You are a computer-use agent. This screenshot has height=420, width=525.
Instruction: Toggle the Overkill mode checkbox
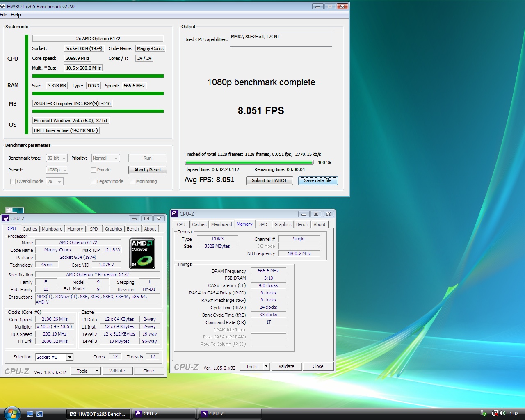[13, 181]
